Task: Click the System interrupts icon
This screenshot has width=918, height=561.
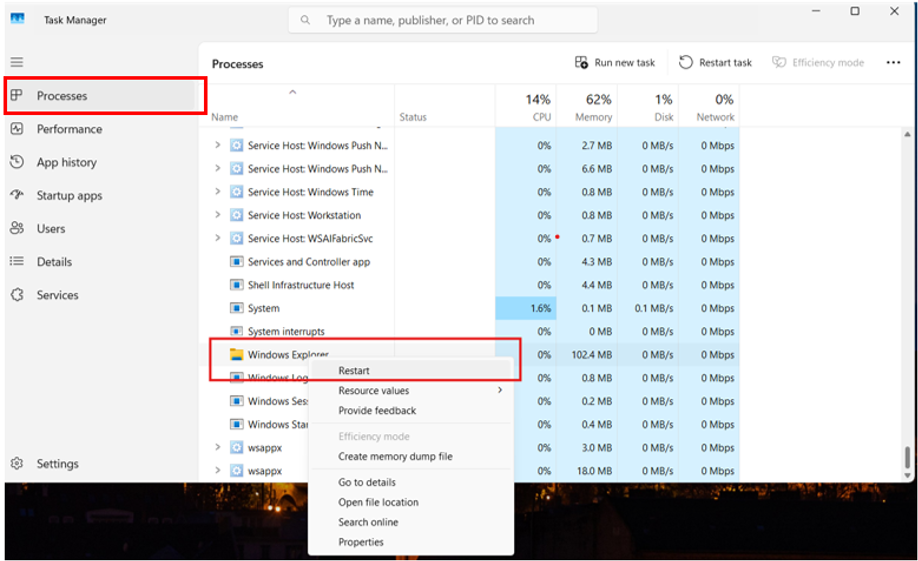Action: 237,331
